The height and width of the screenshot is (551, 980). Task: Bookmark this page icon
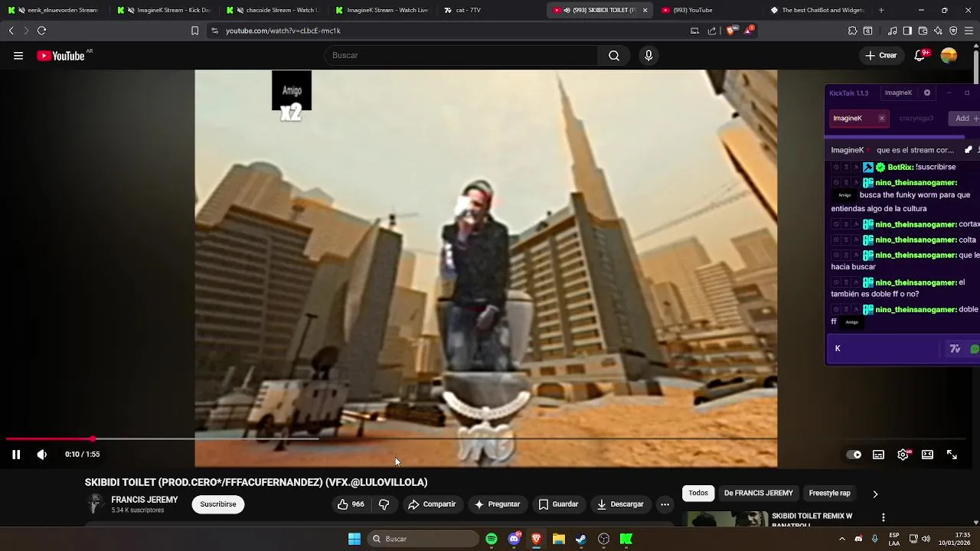point(194,31)
